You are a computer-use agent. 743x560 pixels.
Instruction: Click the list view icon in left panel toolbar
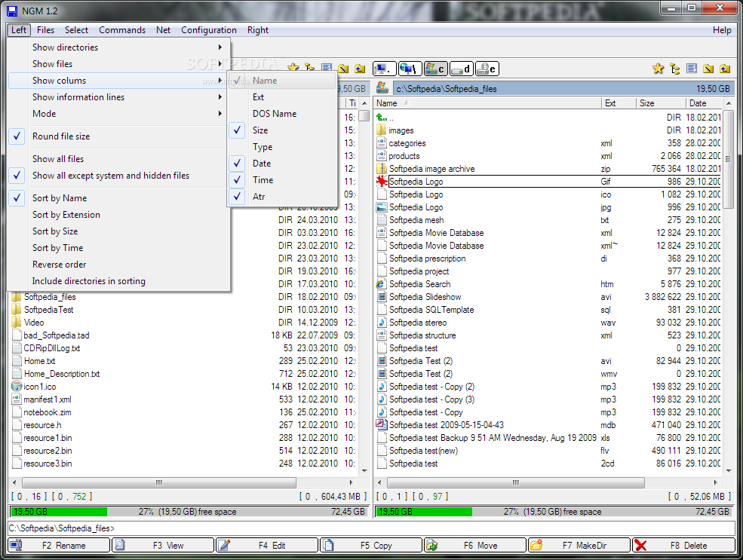(327, 68)
